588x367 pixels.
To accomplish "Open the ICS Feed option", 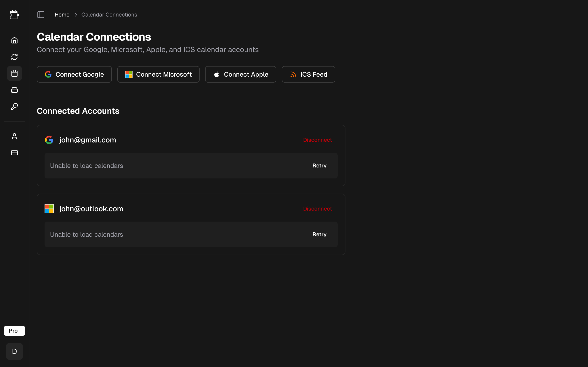I will [x=308, y=74].
